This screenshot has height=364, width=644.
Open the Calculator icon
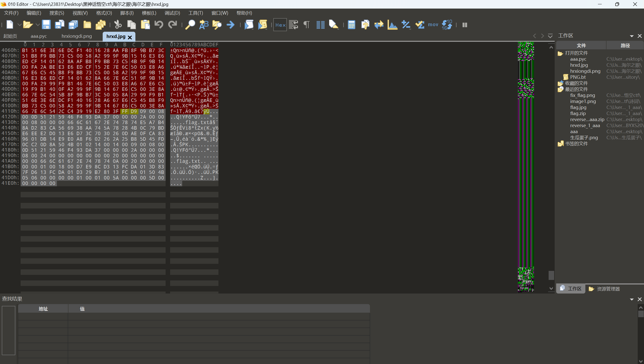[x=351, y=25]
